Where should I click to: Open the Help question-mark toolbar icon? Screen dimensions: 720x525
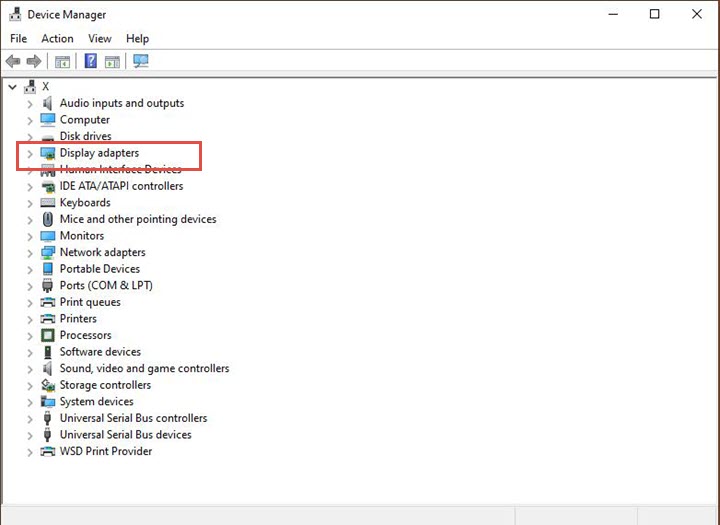[x=91, y=61]
